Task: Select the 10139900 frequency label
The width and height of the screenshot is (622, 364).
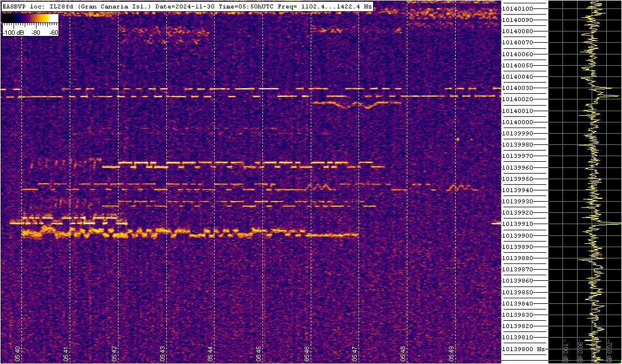Action: coord(517,235)
